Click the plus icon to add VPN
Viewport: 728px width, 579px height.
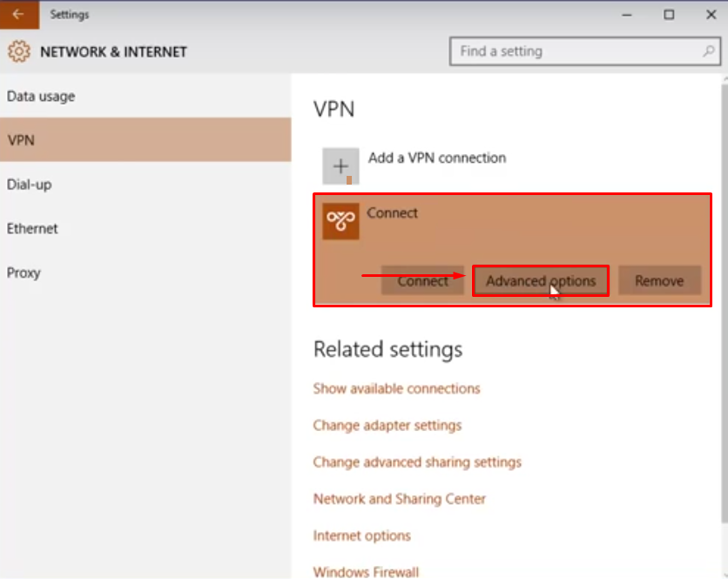pos(340,166)
